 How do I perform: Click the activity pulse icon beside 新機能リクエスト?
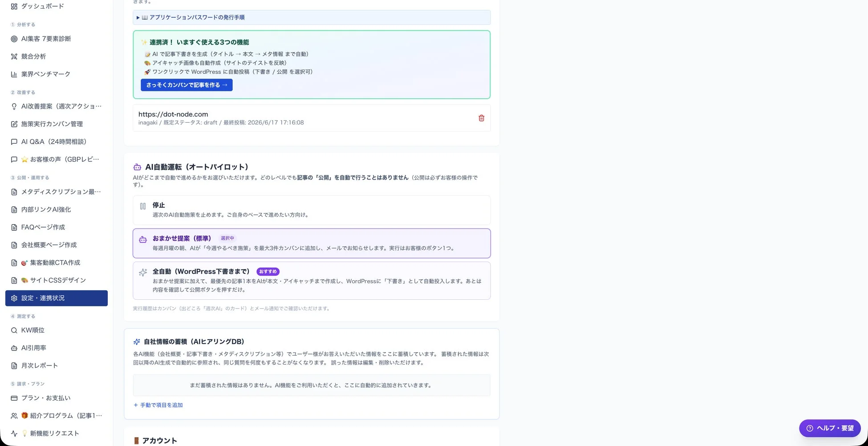pos(14,434)
